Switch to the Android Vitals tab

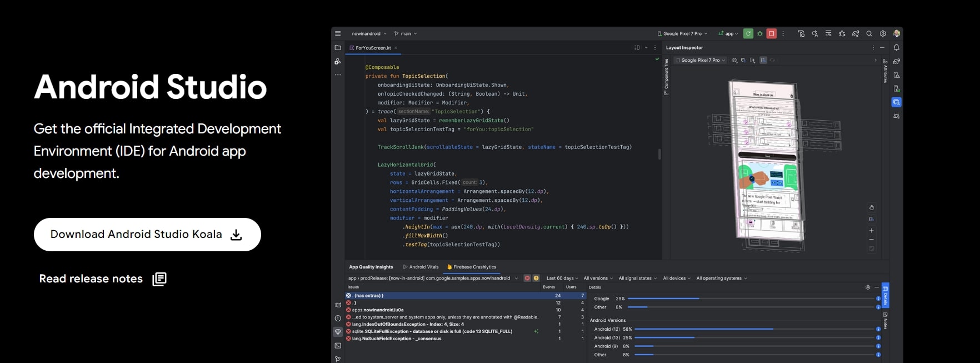[x=421, y=267]
